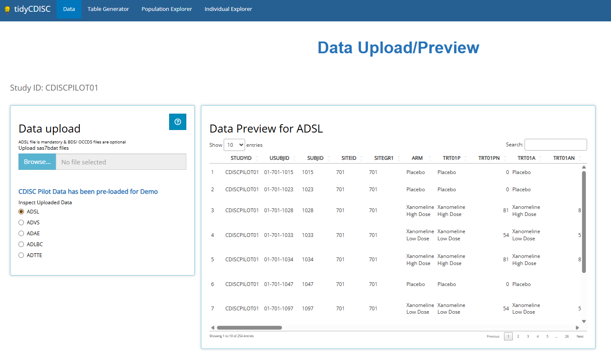Open the Show entries dropdown
The height and width of the screenshot is (364, 611).
[x=234, y=145]
